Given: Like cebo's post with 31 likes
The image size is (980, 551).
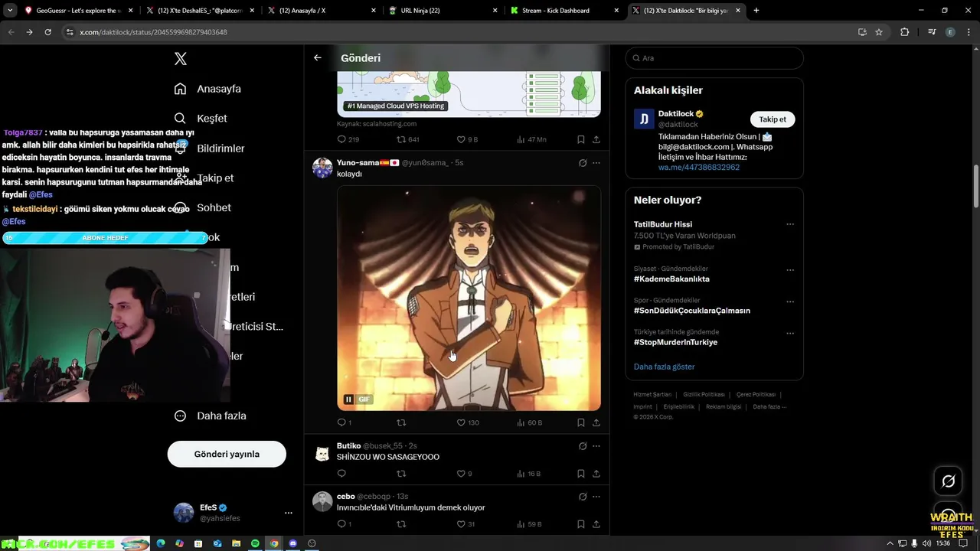Looking at the screenshot, I should [461, 524].
